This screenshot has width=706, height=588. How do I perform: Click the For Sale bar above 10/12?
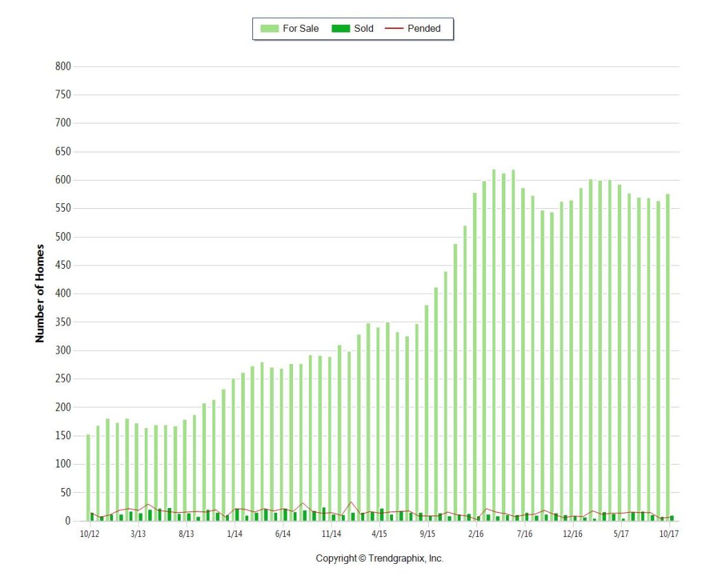pyautogui.click(x=88, y=478)
